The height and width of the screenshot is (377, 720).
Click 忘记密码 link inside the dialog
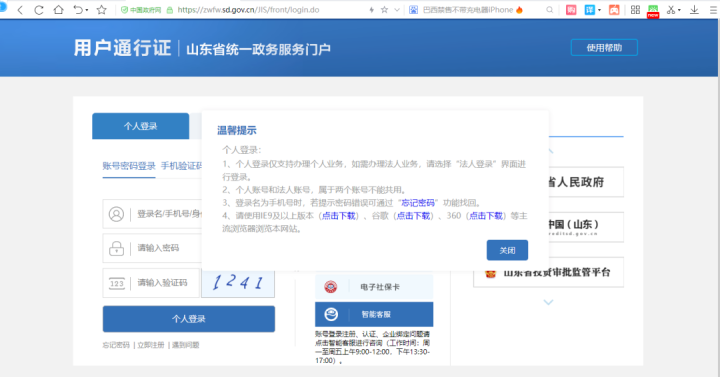point(418,203)
